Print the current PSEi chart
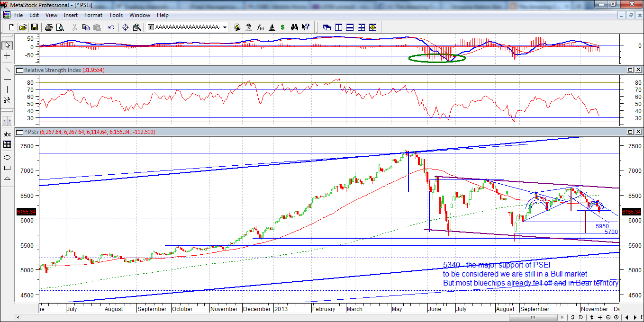 (49, 27)
